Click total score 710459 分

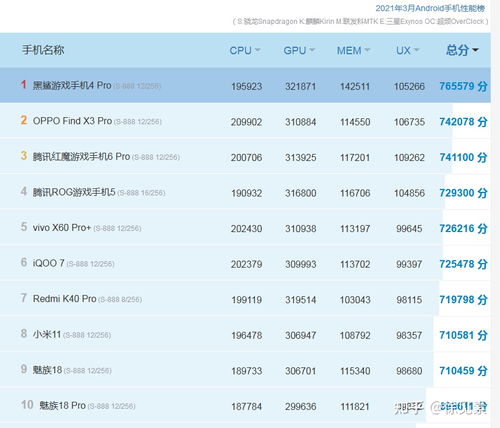click(x=463, y=371)
